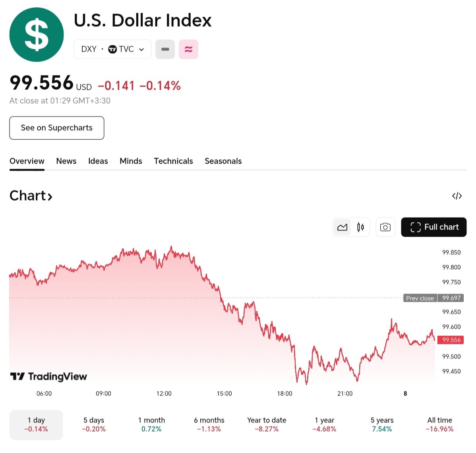Click the green dollar sign logo
The height and width of the screenshot is (453, 476).
click(37, 35)
